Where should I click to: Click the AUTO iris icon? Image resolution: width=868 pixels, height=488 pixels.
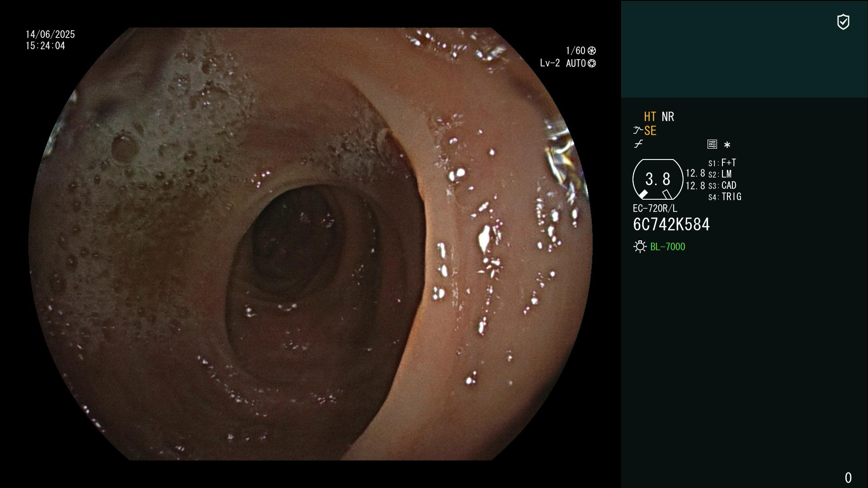pos(592,63)
